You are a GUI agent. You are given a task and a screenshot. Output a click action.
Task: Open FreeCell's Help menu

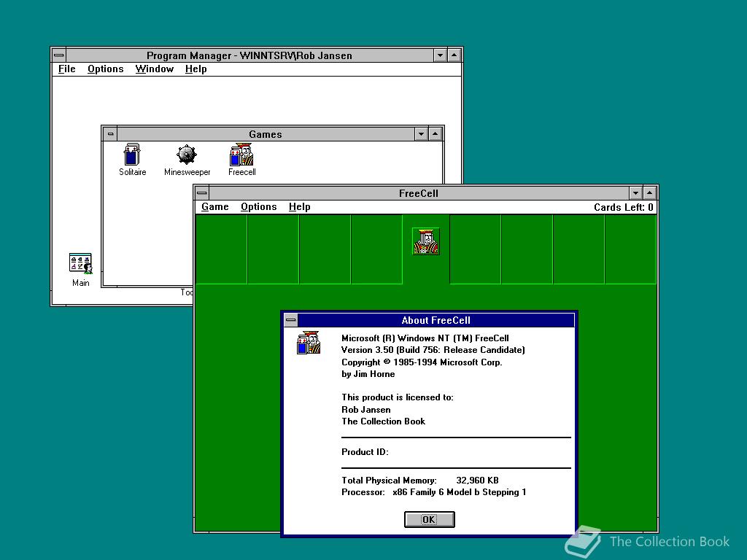(x=299, y=206)
